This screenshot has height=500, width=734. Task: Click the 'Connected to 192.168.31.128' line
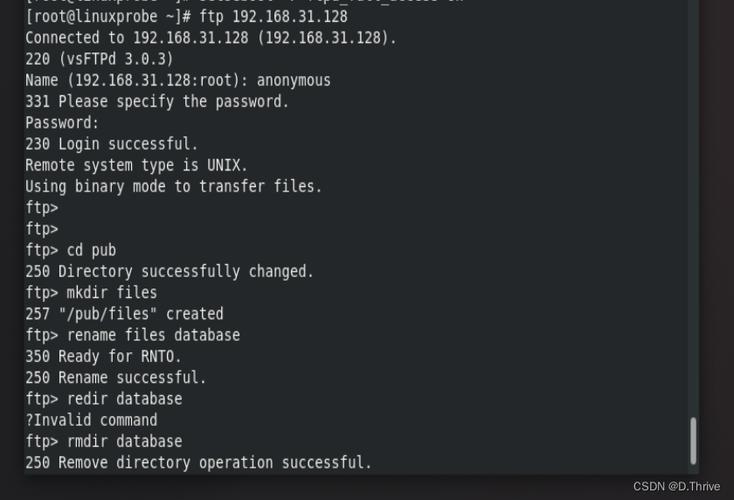(x=210, y=38)
